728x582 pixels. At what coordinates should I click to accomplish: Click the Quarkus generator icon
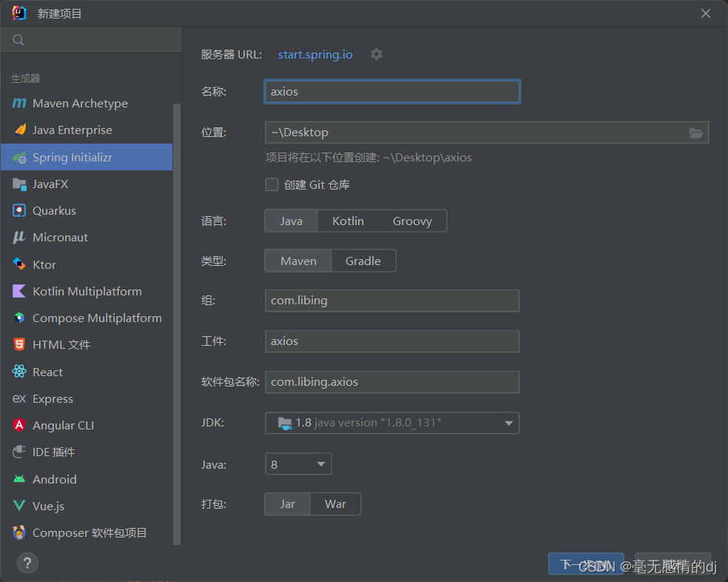point(19,210)
